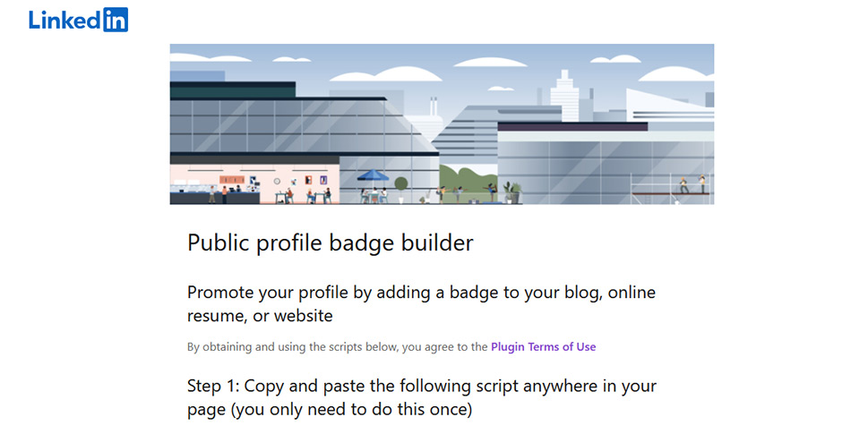Click the large cloud on the banner's top right

tap(678, 74)
